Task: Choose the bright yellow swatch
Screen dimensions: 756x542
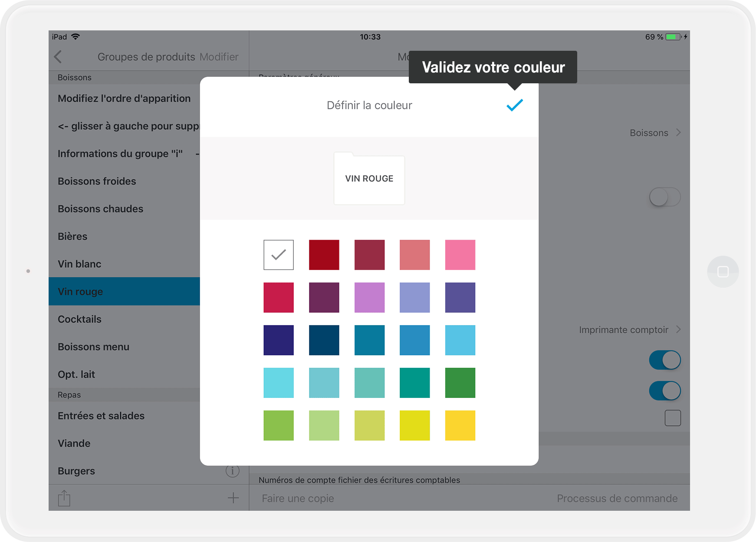Action: [x=415, y=425]
